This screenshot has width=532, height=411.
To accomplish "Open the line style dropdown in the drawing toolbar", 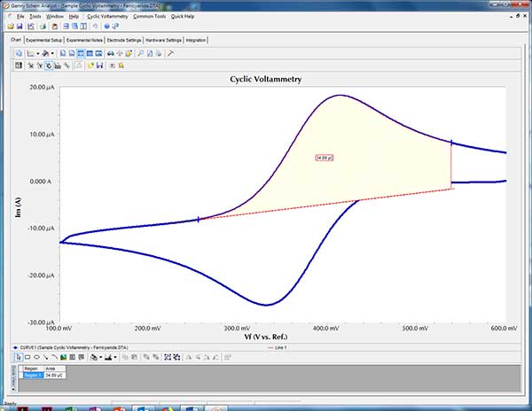I will [x=115, y=358].
